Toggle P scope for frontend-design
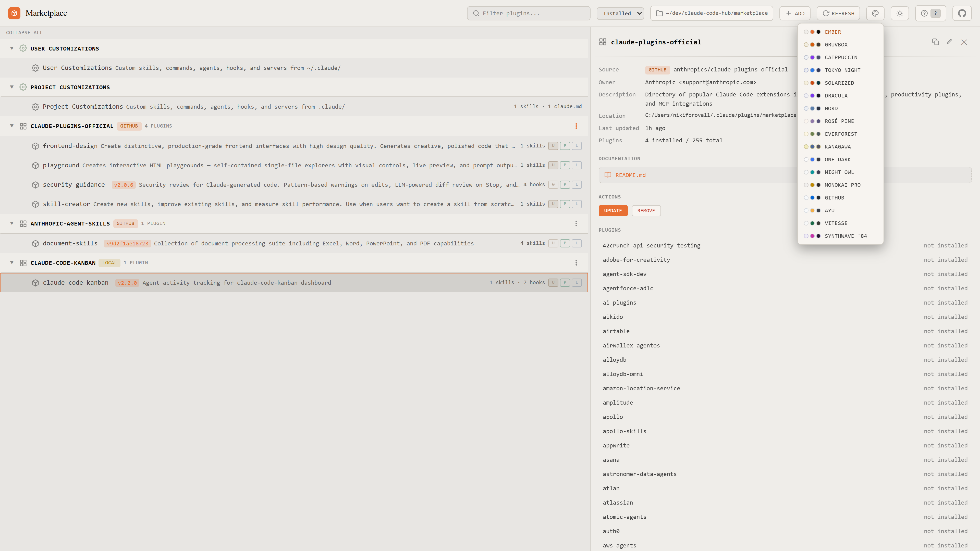 tap(565, 146)
